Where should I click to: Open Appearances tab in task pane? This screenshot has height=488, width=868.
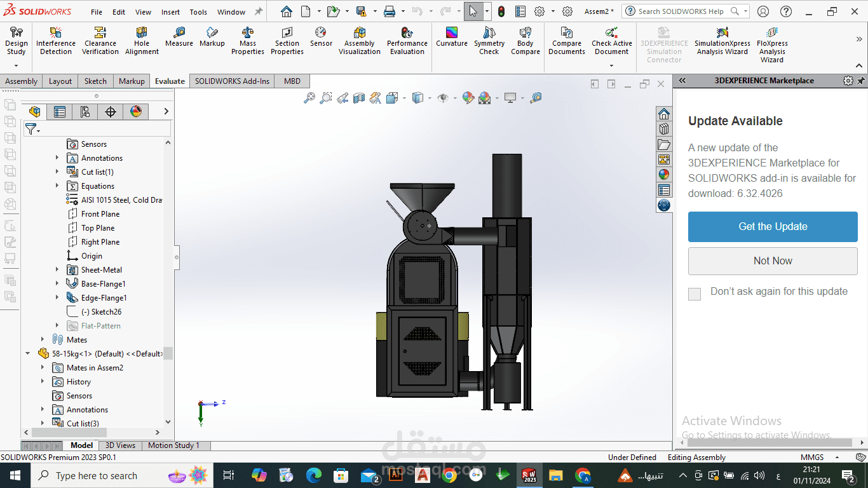pyautogui.click(x=664, y=174)
